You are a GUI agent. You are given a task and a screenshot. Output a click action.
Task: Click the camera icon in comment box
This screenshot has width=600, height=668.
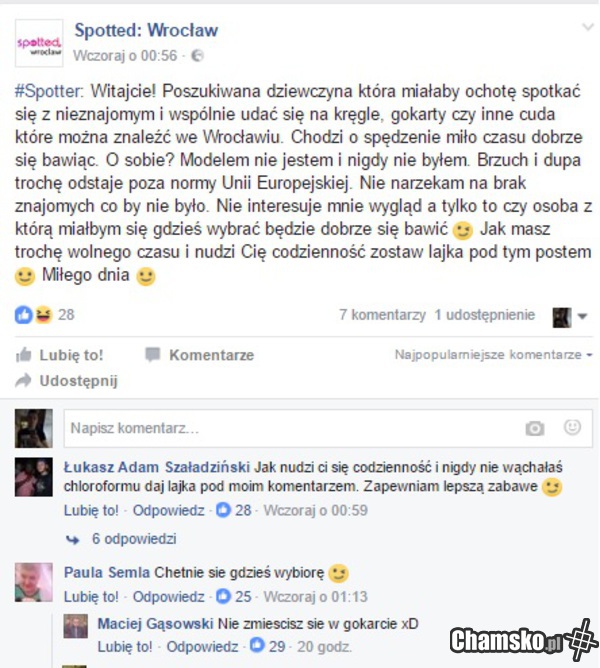[x=534, y=428]
